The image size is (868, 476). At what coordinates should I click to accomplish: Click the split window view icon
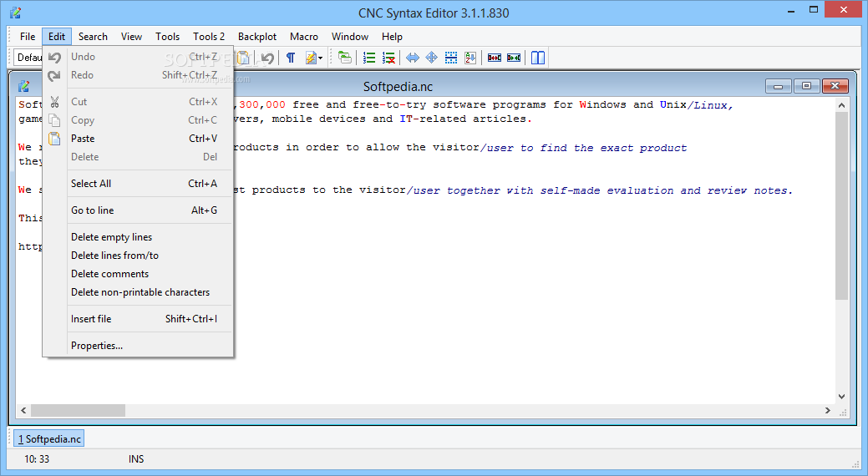(x=538, y=58)
